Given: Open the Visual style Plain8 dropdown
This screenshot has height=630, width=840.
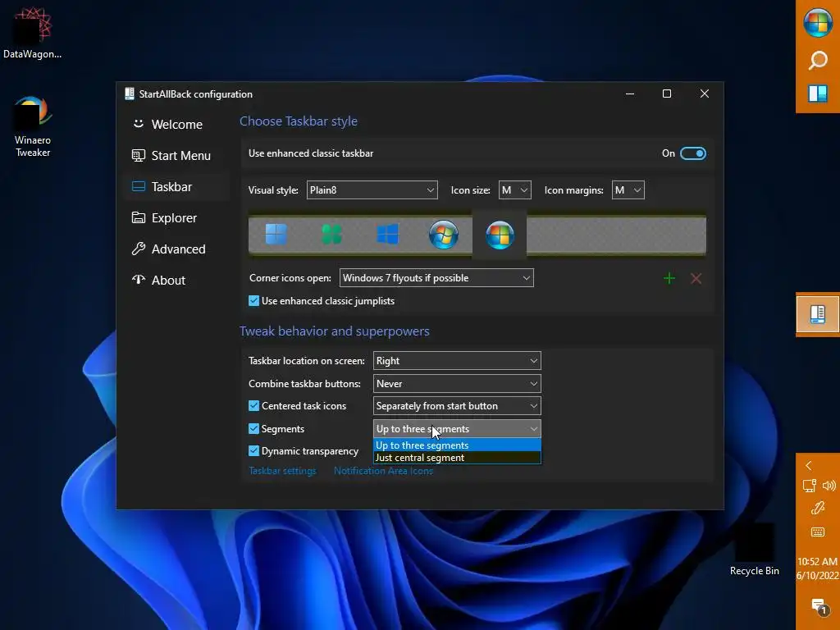Looking at the screenshot, I should point(372,190).
